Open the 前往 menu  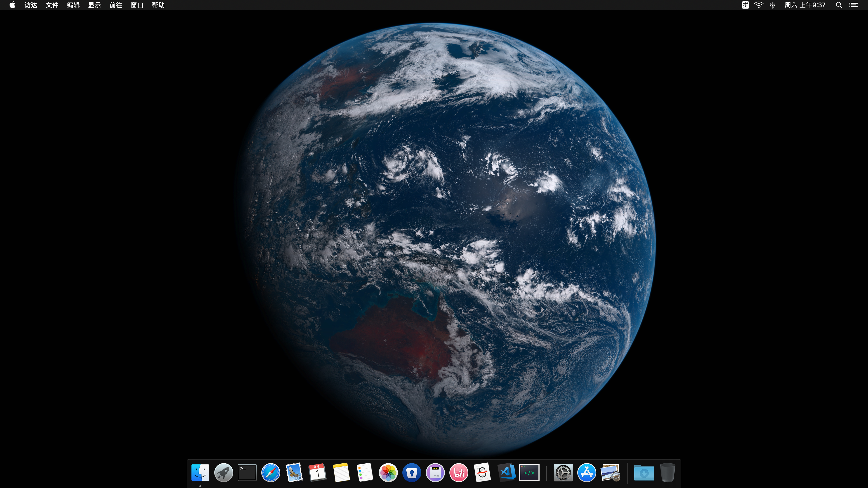(116, 5)
